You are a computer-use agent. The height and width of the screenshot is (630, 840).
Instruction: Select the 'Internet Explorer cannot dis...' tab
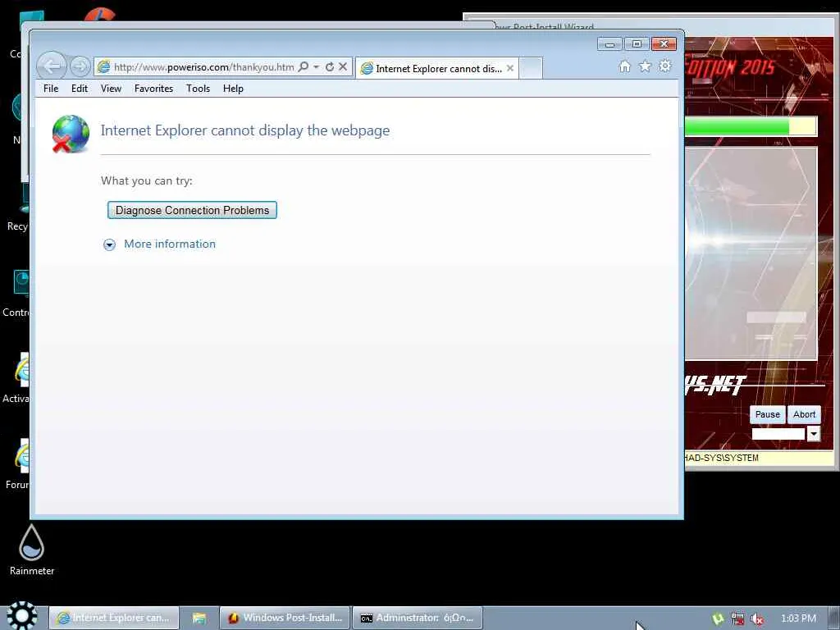[x=436, y=69]
